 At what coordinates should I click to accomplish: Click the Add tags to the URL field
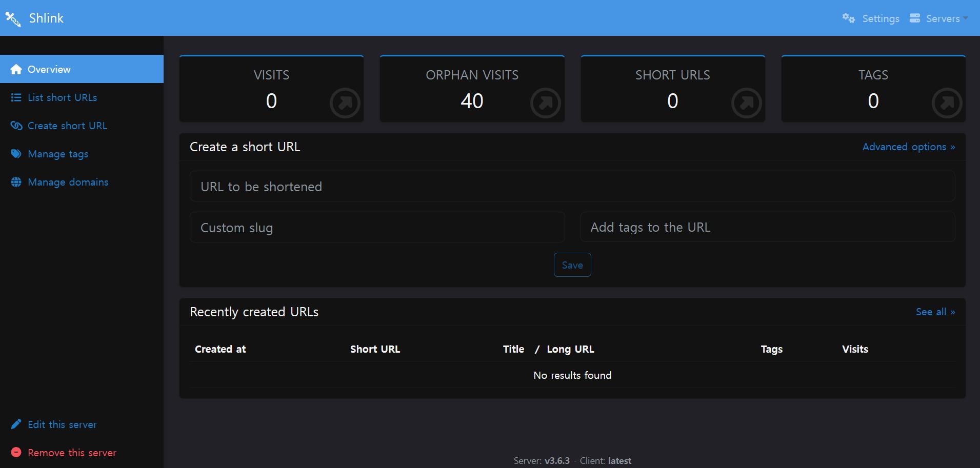[x=767, y=227]
